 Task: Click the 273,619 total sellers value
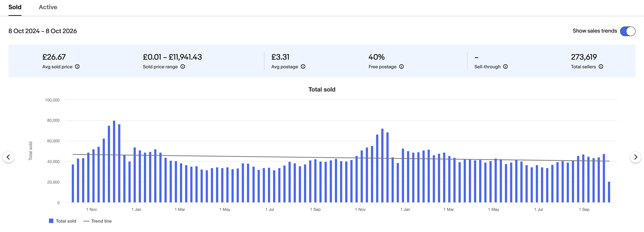click(584, 57)
